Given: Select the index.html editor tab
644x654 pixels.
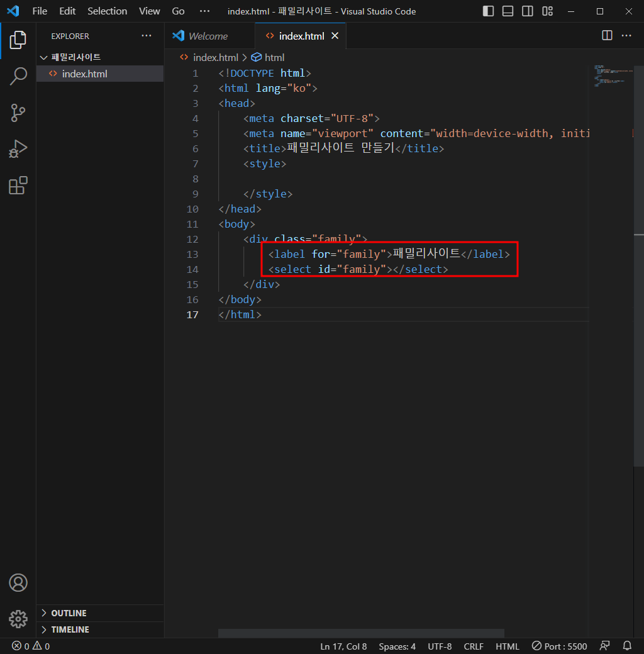Looking at the screenshot, I should point(302,36).
